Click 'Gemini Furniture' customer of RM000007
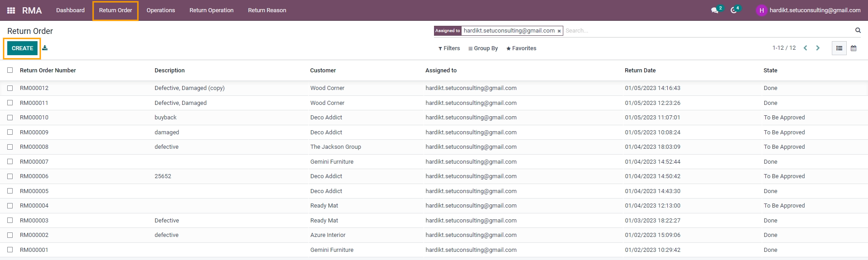Viewport: 868px width, 260px height. tap(332, 161)
